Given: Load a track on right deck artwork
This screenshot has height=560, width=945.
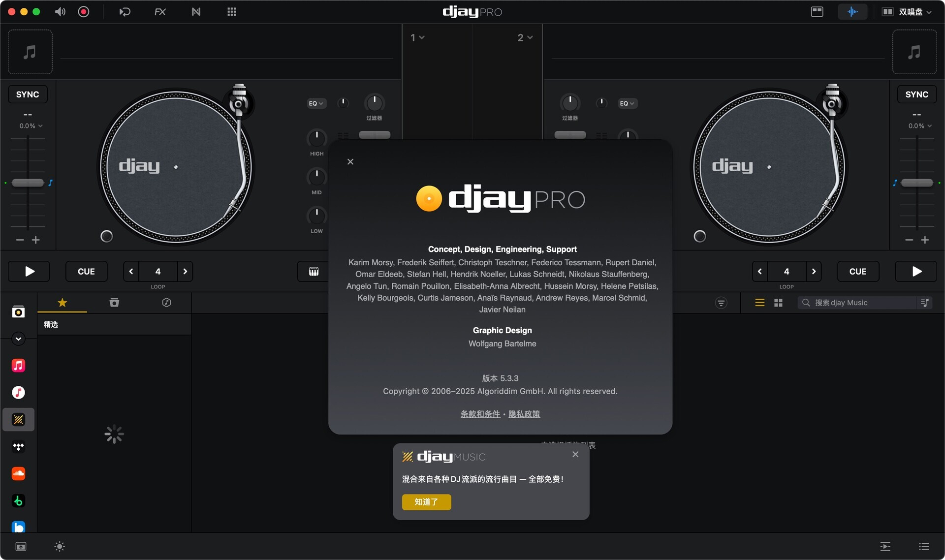Looking at the screenshot, I should tap(914, 52).
